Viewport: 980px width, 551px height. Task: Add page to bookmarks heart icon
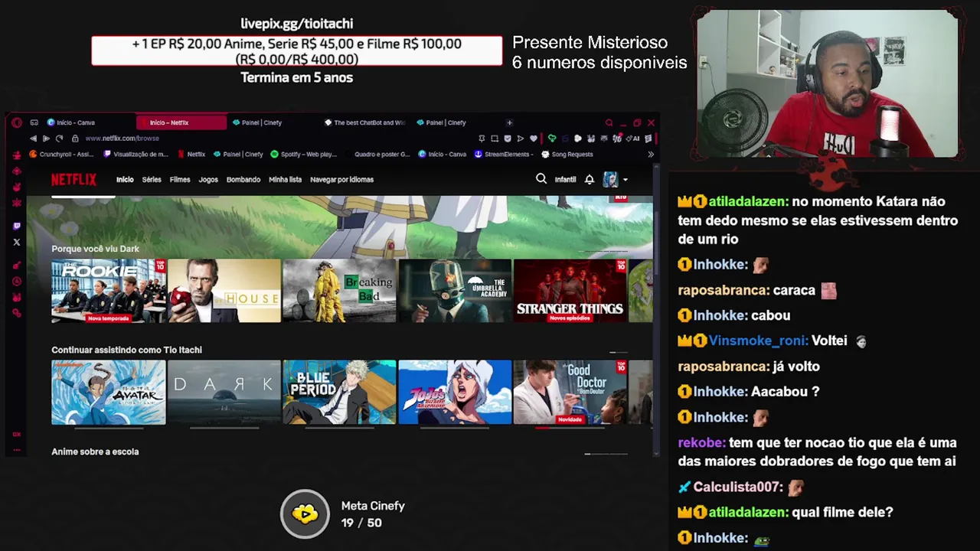pyautogui.click(x=534, y=139)
